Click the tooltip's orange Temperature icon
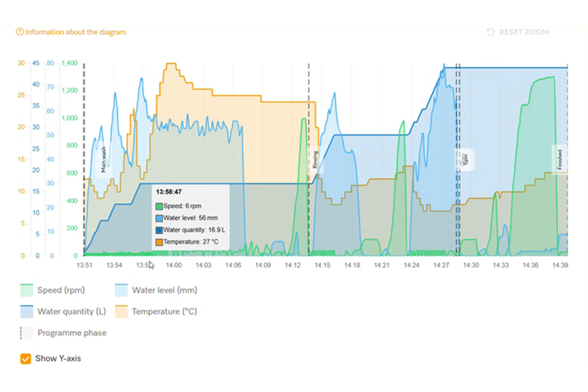The image size is (588, 392). pos(159,241)
